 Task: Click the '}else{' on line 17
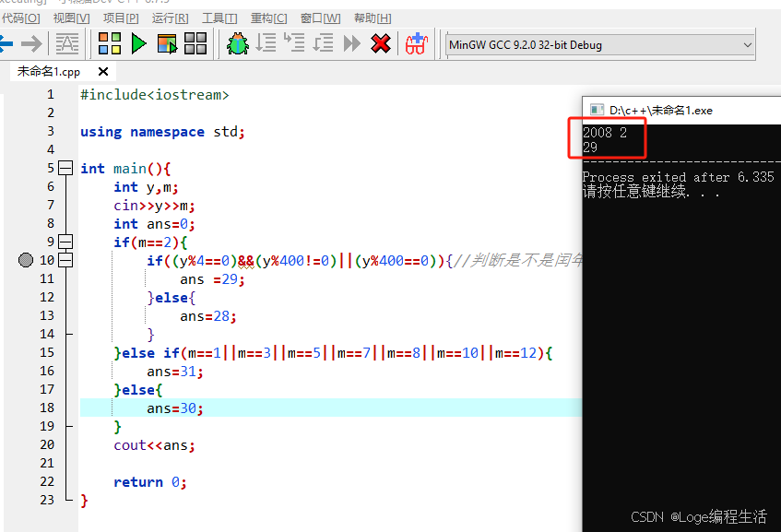138,390
